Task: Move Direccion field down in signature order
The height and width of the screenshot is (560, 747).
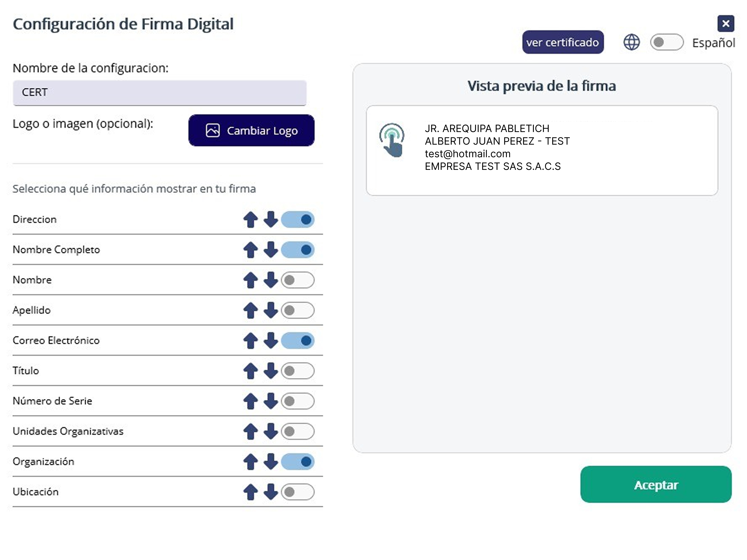Action: click(270, 220)
